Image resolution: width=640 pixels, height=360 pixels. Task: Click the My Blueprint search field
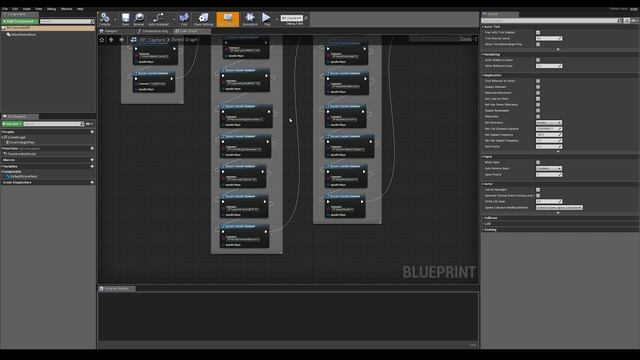[53, 124]
